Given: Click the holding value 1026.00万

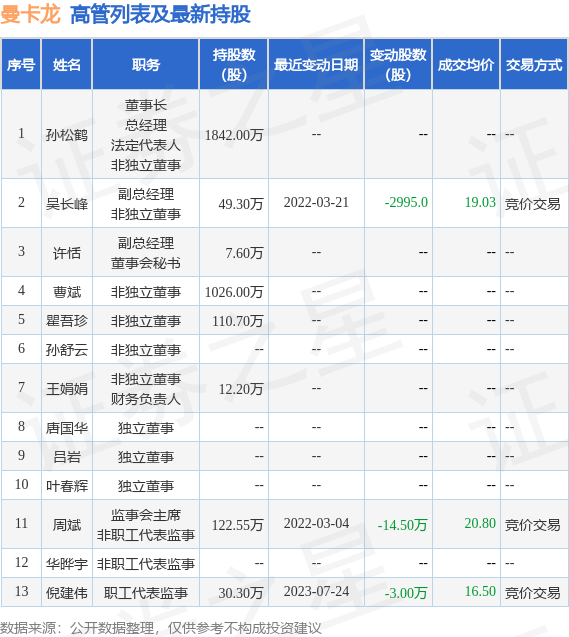Looking at the screenshot, I should click(x=234, y=292).
